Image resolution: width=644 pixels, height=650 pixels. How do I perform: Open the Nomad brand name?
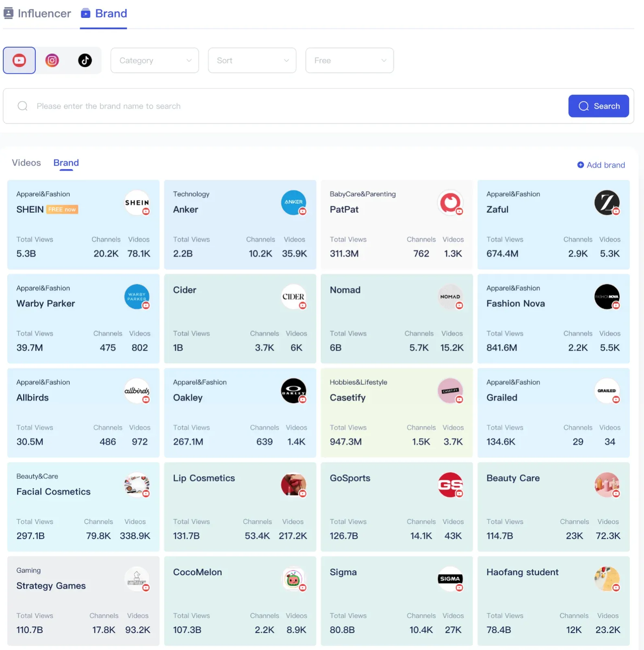pos(345,290)
